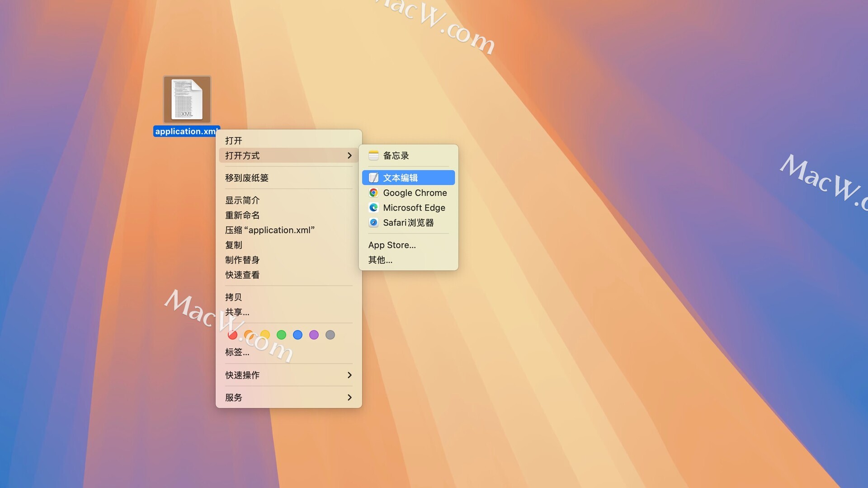Apply the yellow color tag
Viewport: 868px width, 488px height.
[265, 335]
